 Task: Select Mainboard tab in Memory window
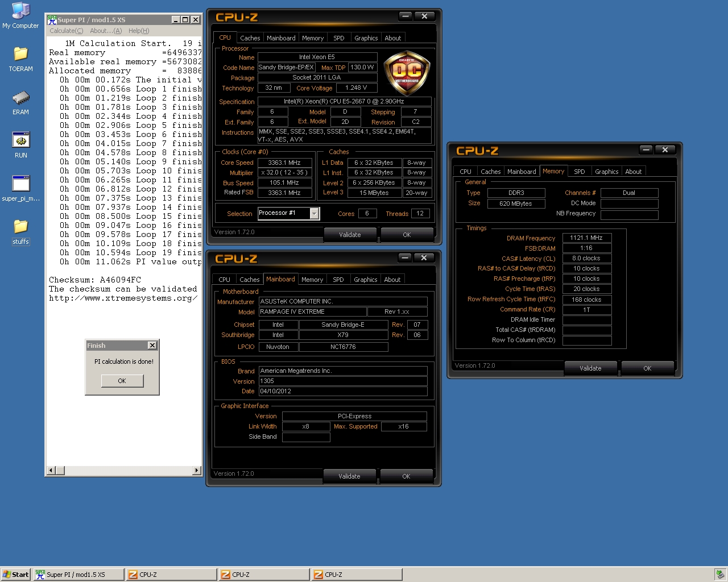[x=522, y=172]
